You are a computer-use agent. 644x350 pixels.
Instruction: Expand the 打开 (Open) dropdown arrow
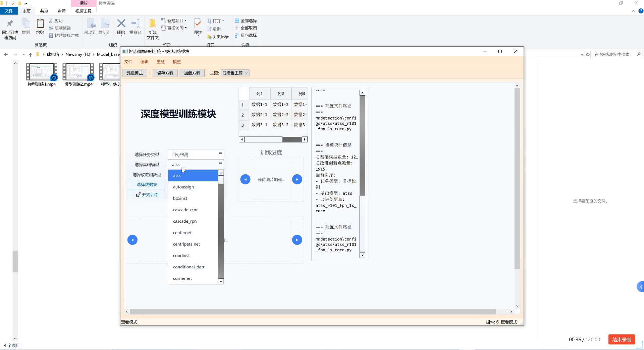[x=222, y=20]
